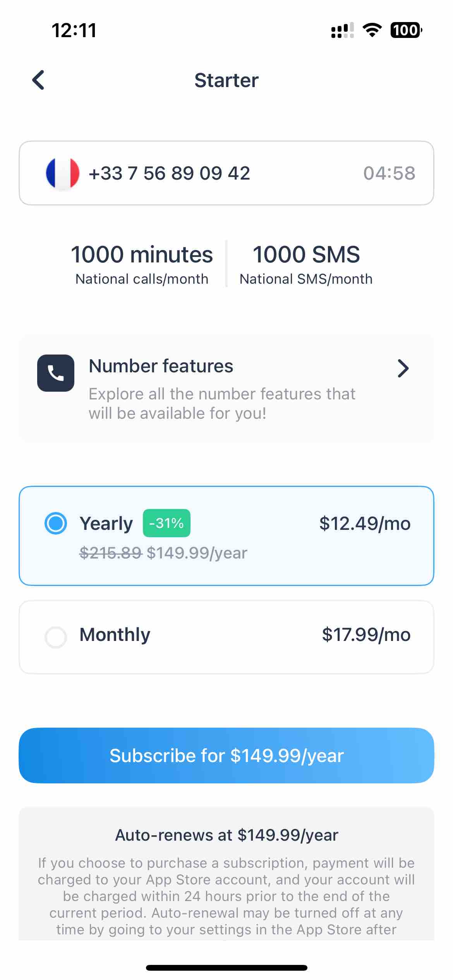Tap the phone handset icon

point(56,373)
